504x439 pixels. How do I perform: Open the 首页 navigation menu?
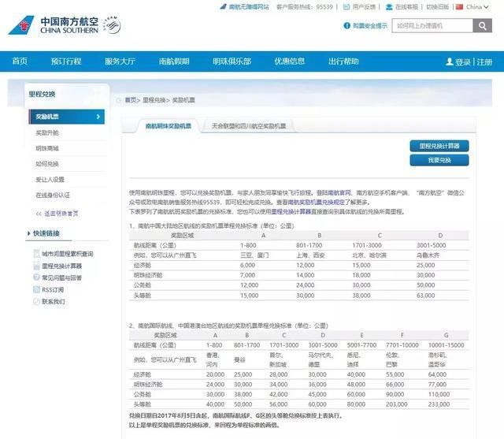pos(20,61)
